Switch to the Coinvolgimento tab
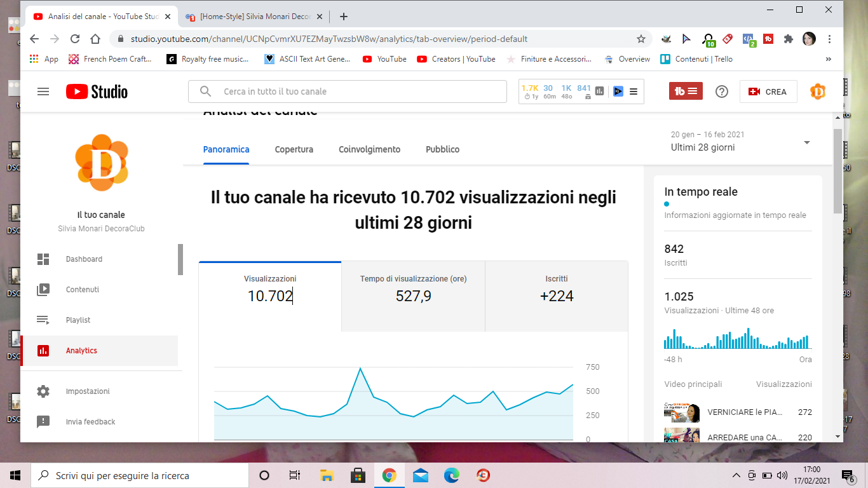This screenshot has height=488, width=868. click(x=370, y=149)
